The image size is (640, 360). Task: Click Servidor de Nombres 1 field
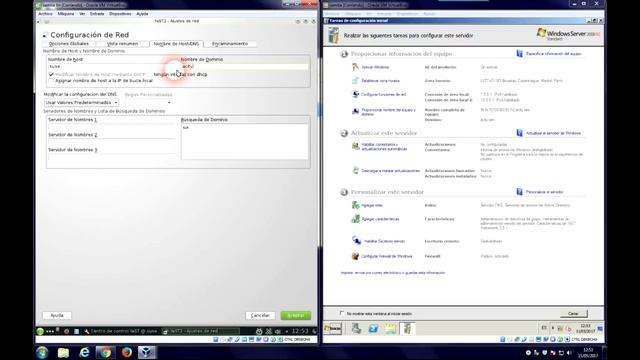coord(112,127)
